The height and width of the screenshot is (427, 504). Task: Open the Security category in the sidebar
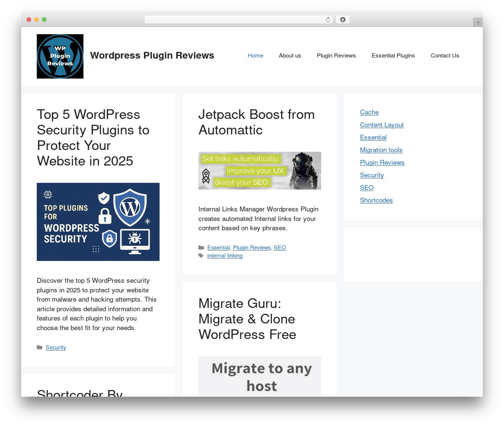pyautogui.click(x=372, y=175)
